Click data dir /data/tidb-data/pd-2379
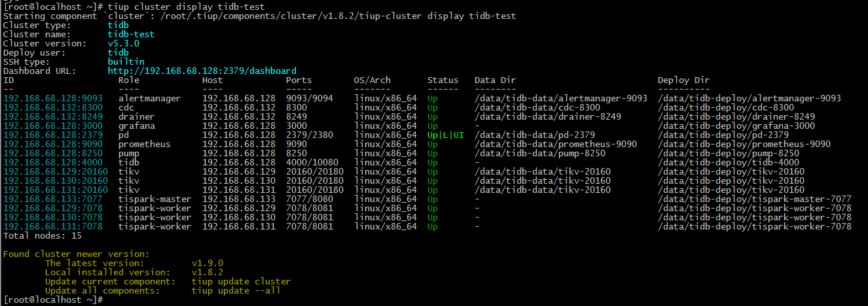 [x=535, y=135]
